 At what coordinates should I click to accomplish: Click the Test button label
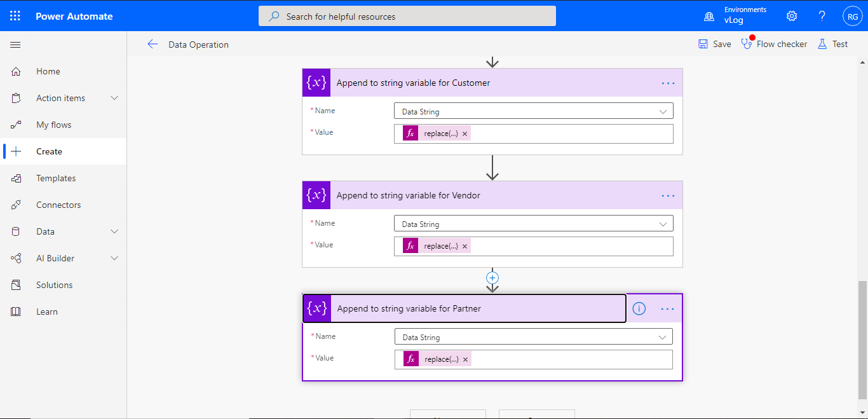[840, 44]
